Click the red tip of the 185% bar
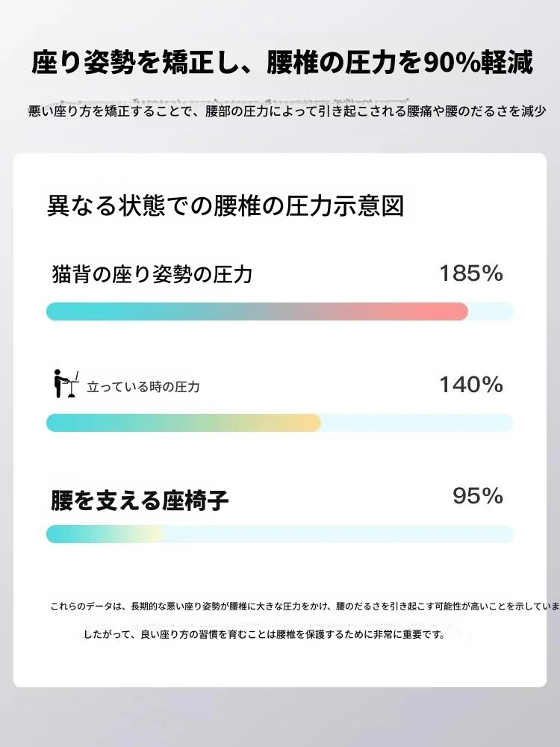 [x=457, y=311]
